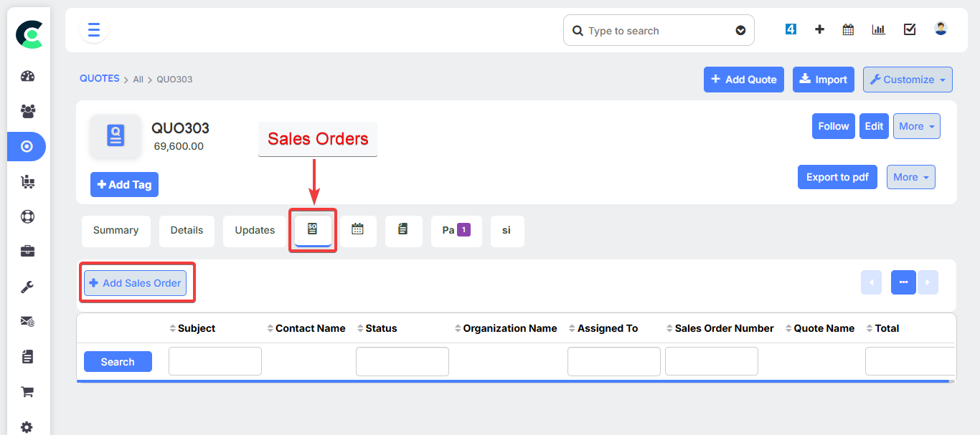Expand the More dropdown next to Edit
The image size is (980, 435).
click(x=916, y=126)
